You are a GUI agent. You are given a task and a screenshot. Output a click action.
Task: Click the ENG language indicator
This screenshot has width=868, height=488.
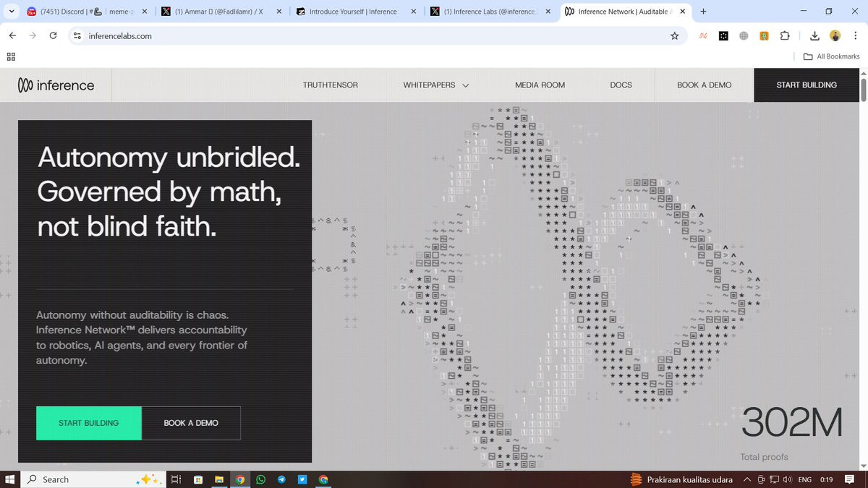coord(805,479)
